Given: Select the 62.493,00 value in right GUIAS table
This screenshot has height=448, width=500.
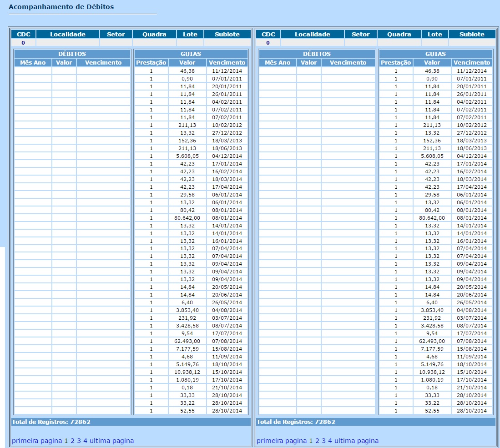Looking at the screenshot, I should coord(432,341).
